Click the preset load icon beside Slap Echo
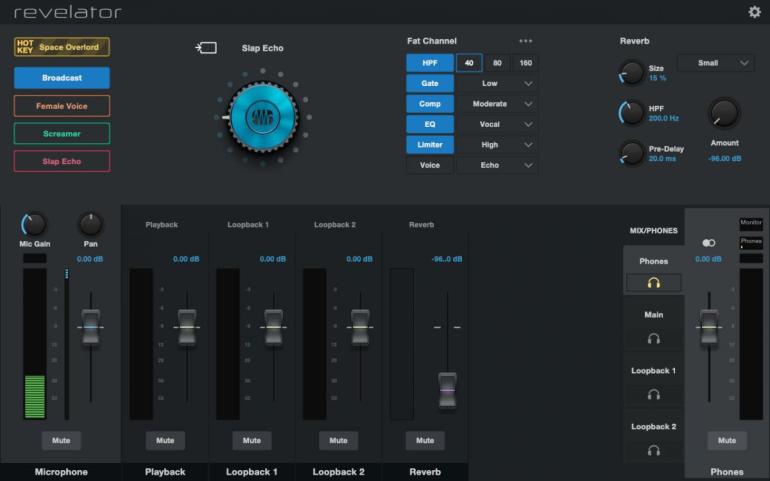This screenshot has height=481, width=770. tap(206, 48)
